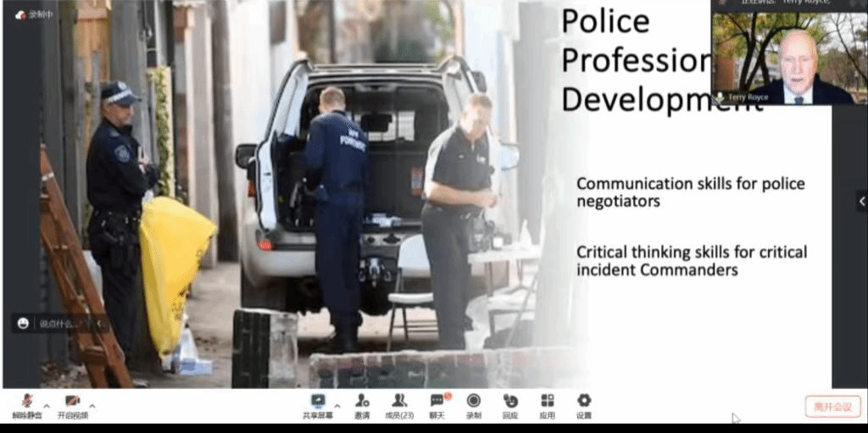The width and height of the screenshot is (868, 433).
Task: Click the Share Screen icon
Action: (x=318, y=401)
